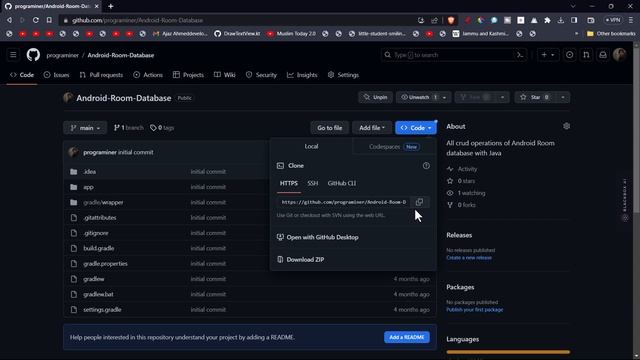The width and height of the screenshot is (640, 360).
Task: Expand the Fork options dropdown arrow
Action: [502, 97]
